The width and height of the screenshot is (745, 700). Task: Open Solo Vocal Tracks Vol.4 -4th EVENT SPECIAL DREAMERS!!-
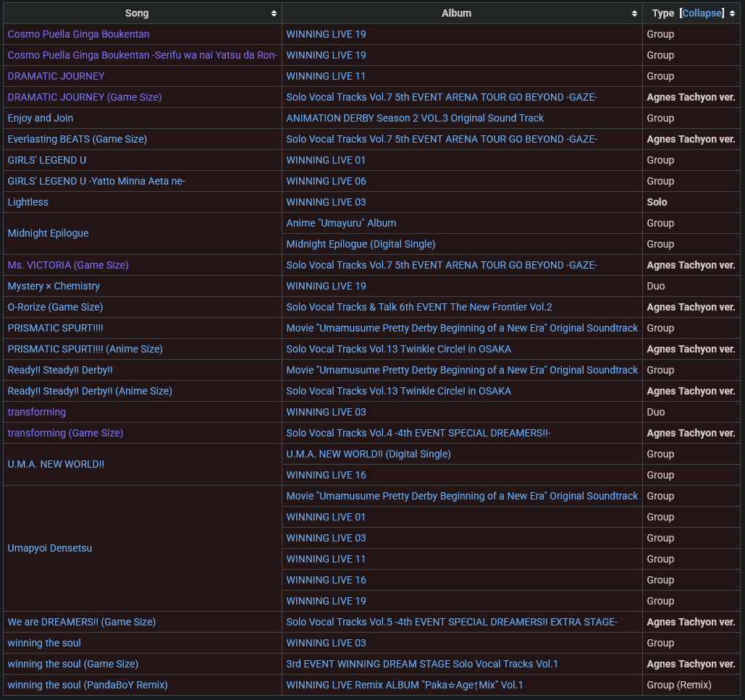click(x=418, y=433)
